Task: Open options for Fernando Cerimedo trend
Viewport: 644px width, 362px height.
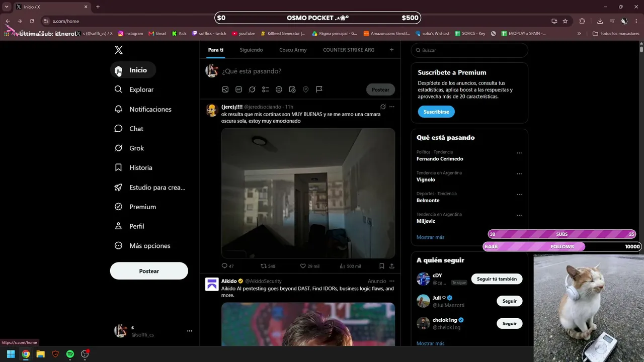Action: click(x=519, y=153)
